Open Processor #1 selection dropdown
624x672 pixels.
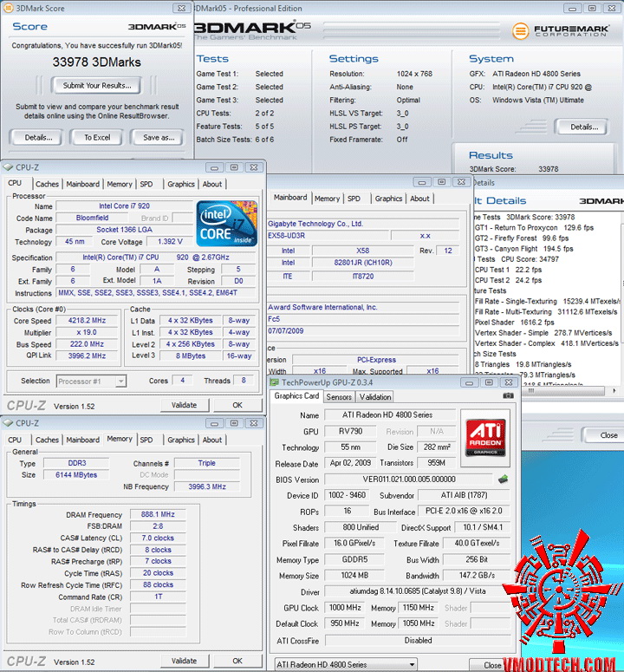coord(121,381)
